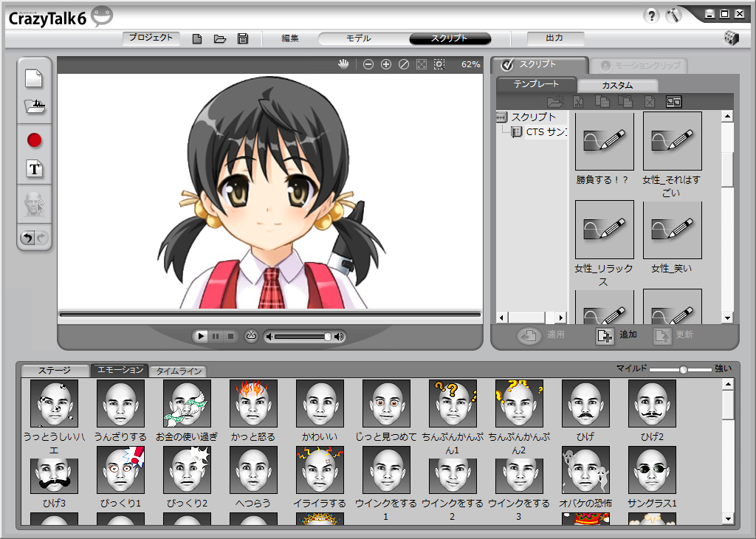Screen dimensions: 756x539
Task: Click the 追加 add button
Action: 616,335
